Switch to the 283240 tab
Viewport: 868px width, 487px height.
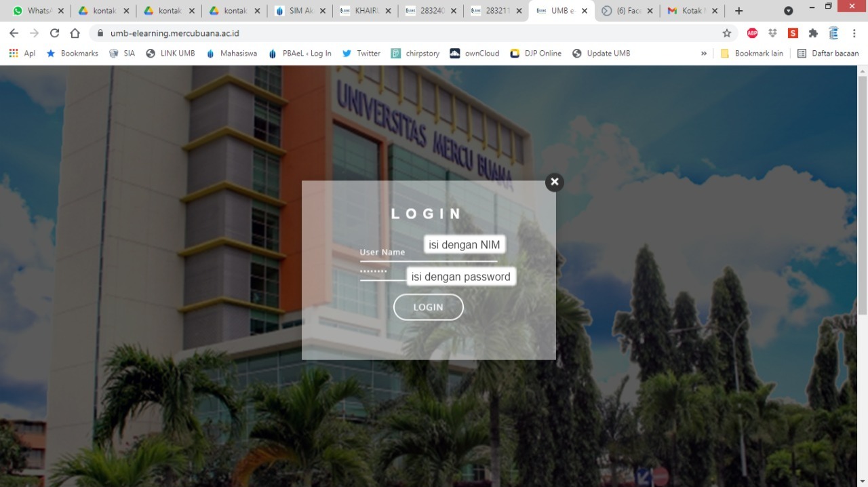pyautogui.click(x=431, y=11)
